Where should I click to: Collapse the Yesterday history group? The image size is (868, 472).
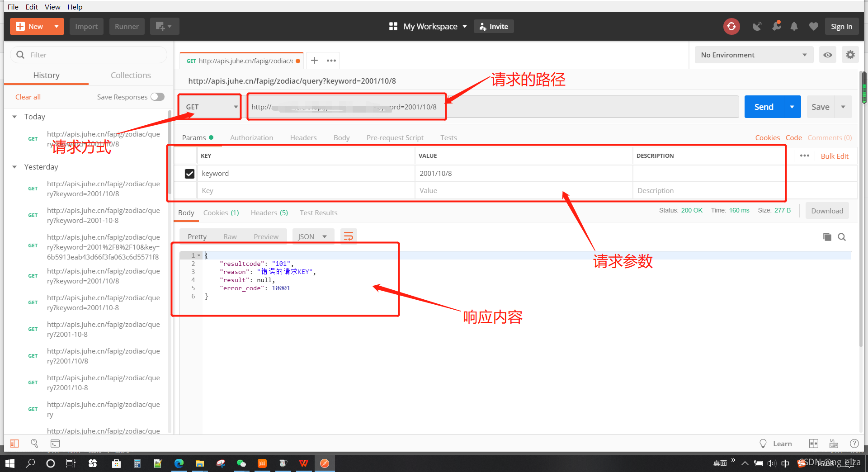pyautogui.click(x=14, y=167)
